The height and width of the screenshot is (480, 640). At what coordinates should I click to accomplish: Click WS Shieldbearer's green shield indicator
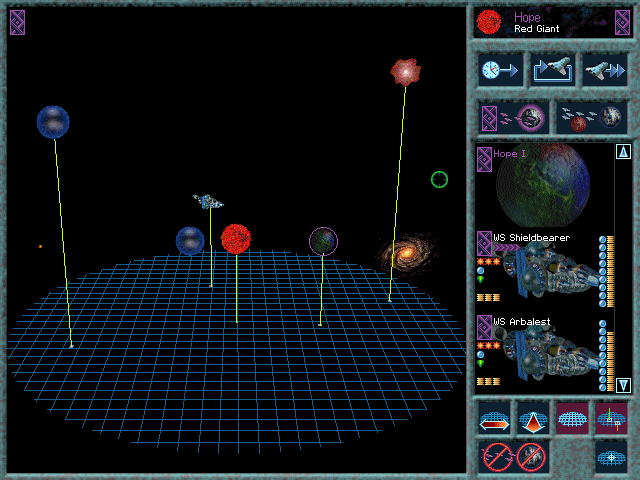[480, 279]
